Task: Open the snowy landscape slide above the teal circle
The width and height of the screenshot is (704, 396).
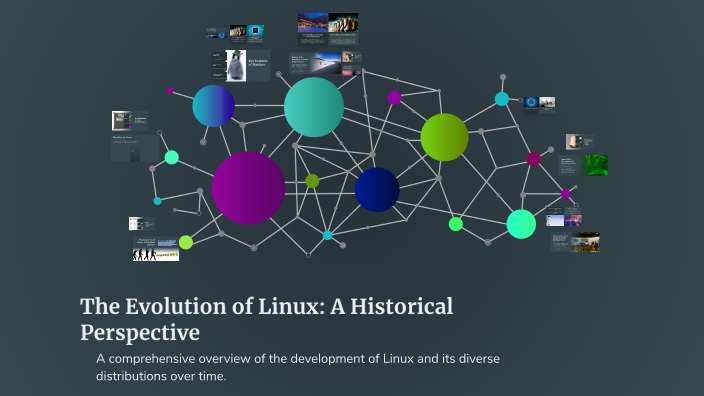Action: point(316,63)
